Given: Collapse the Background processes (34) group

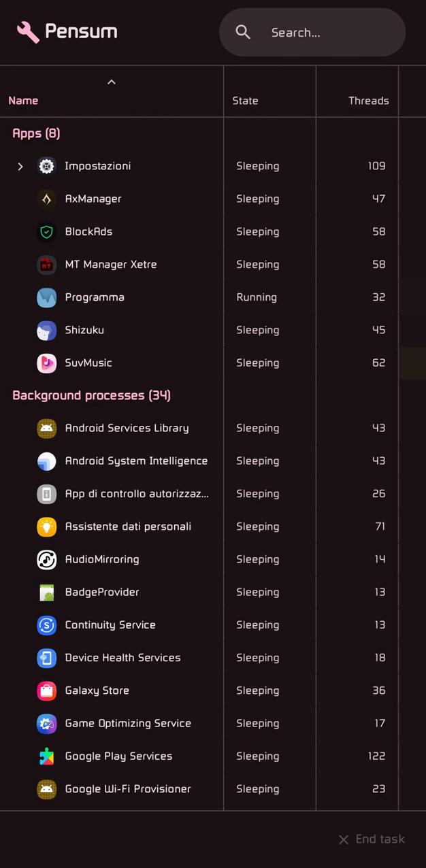Looking at the screenshot, I should coord(91,396).
